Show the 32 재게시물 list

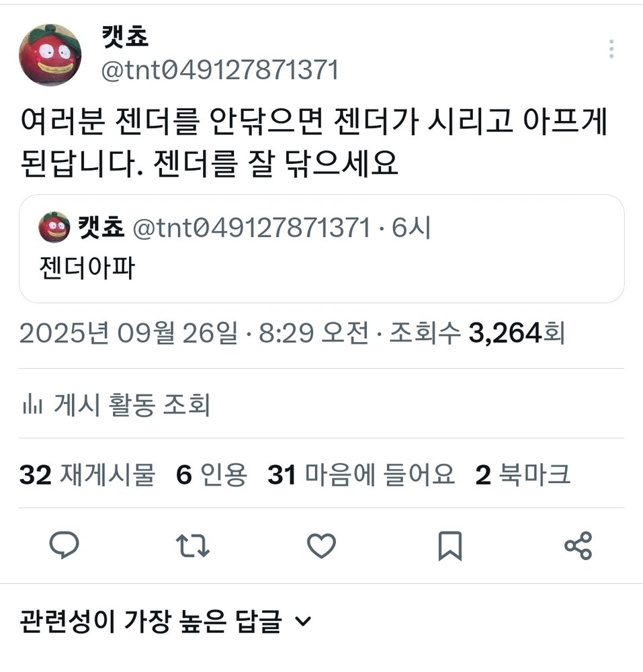87,474
